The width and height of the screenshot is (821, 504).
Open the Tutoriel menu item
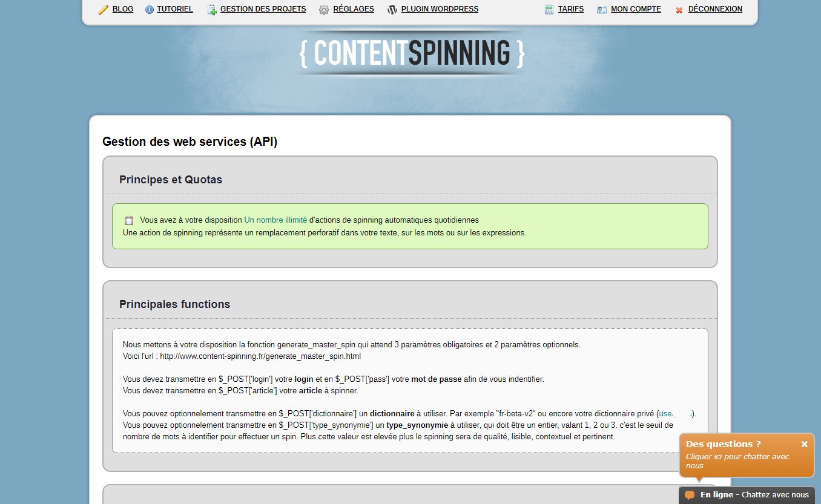[x=175, y=9]
